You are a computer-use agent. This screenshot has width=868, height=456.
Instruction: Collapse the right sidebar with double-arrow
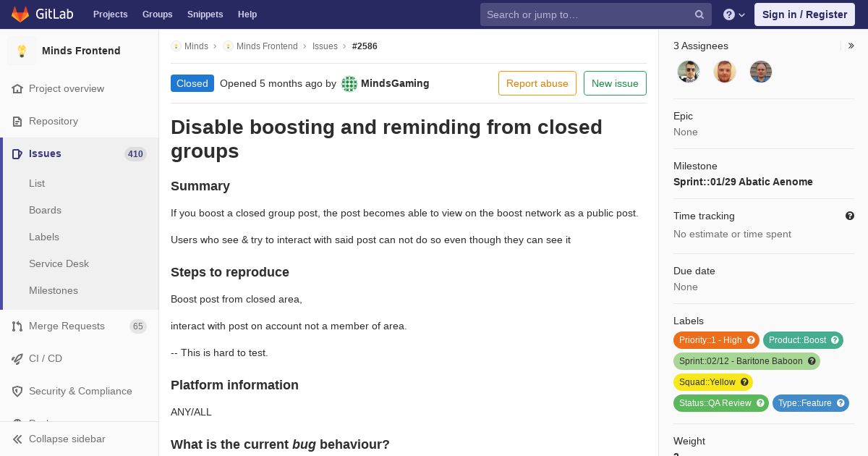[x=851, y=46]
